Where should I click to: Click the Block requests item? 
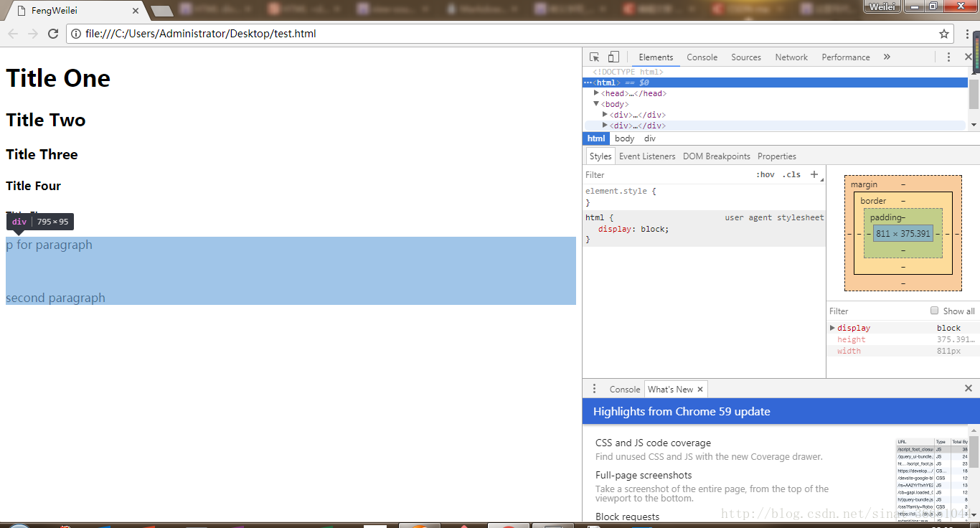(x=627, y=517)
